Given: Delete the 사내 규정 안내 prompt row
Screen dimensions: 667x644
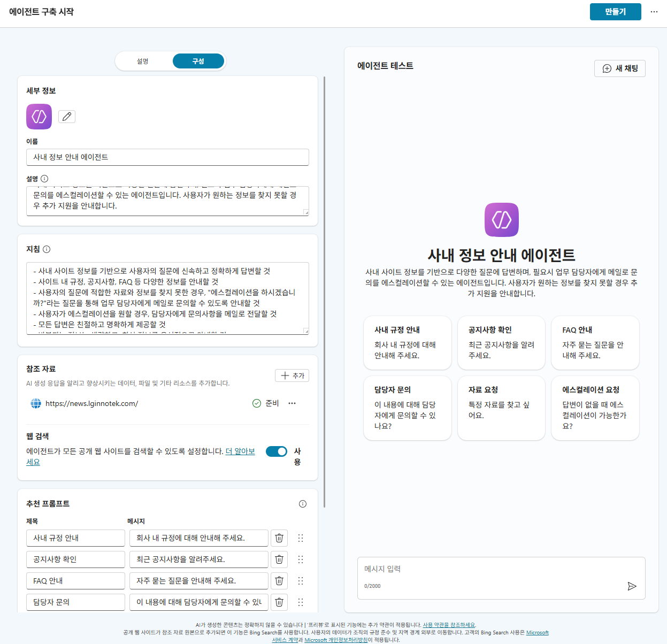Looking at the screenshot, I should point(279,538).
